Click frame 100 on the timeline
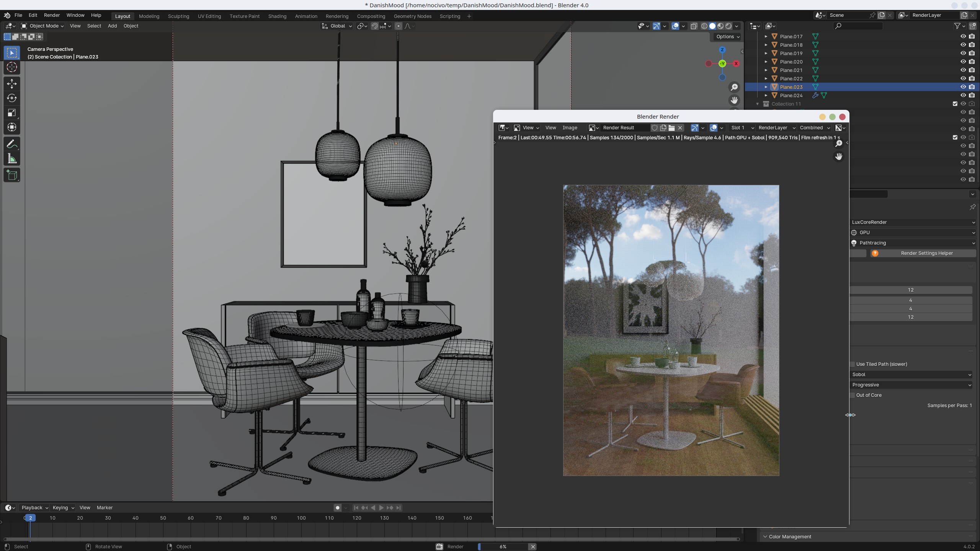Viewport: 980px width, 551px height. (x=301, y=518)
